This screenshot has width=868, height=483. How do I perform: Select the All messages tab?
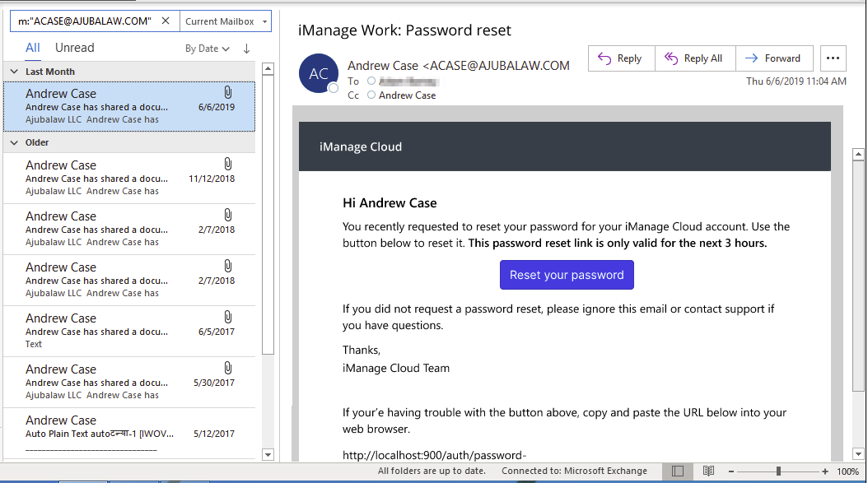(32, 48)
